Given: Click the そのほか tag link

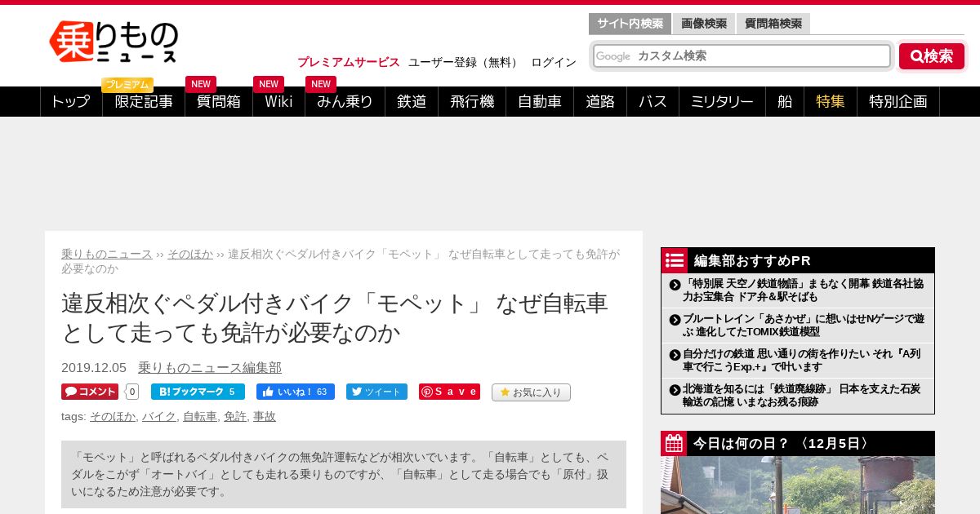Looking at the screenshot, I should point(113,417).
